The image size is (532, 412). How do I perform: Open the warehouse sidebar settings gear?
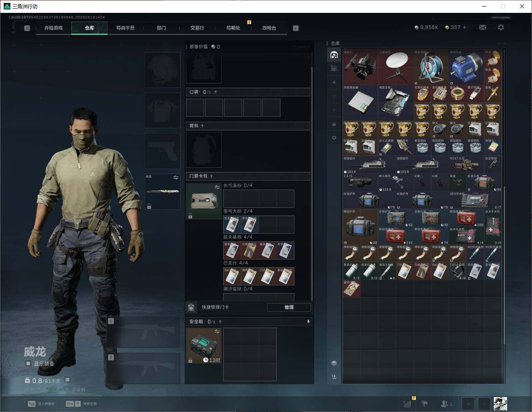click(334, 137)
